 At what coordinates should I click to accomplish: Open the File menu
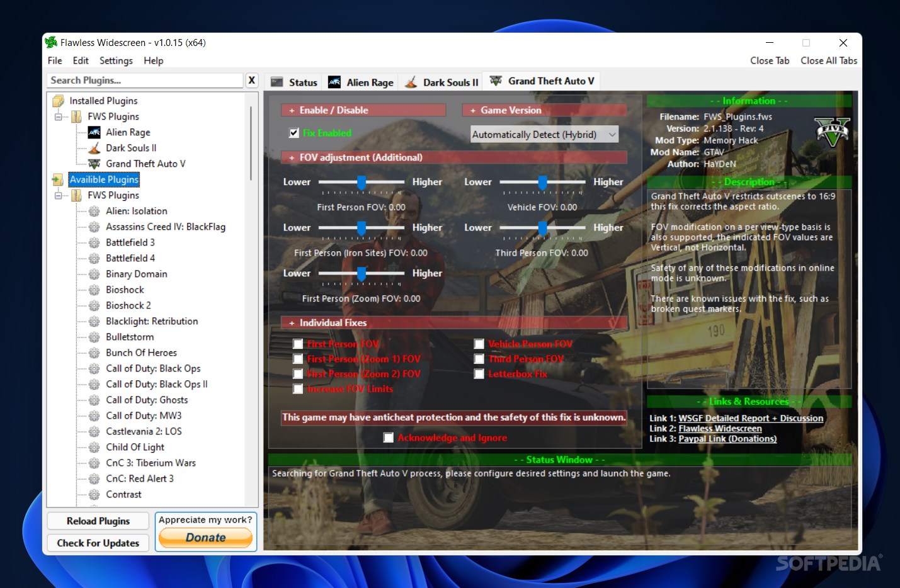point(55,60)
